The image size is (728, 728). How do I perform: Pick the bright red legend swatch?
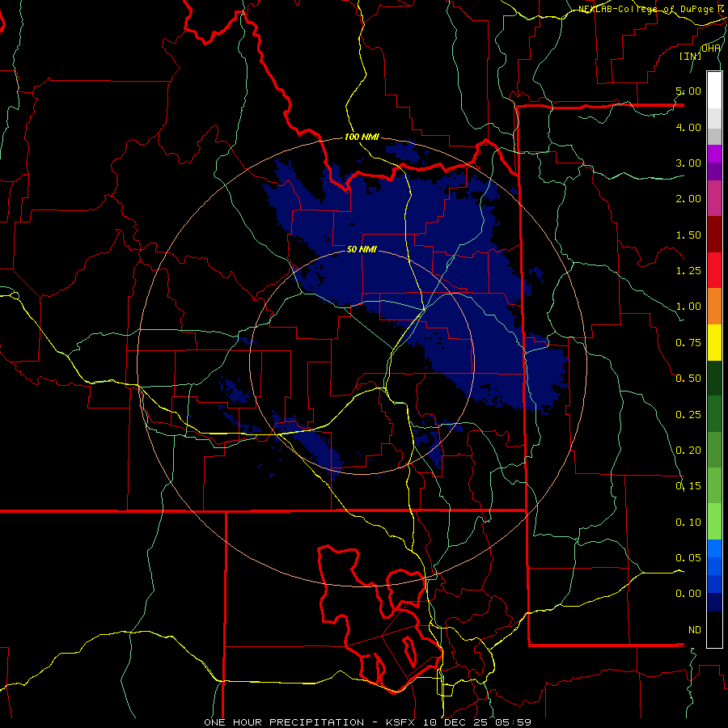714,271
